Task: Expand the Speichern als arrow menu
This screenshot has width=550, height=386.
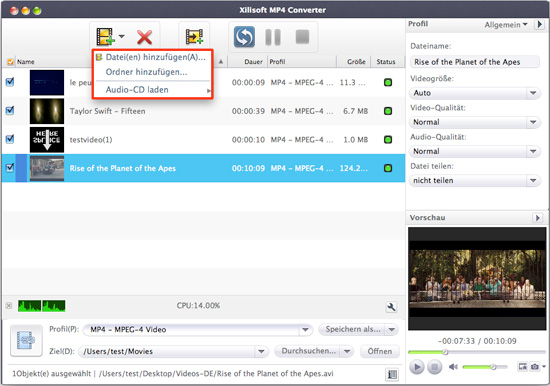Action: click(392, 330)
